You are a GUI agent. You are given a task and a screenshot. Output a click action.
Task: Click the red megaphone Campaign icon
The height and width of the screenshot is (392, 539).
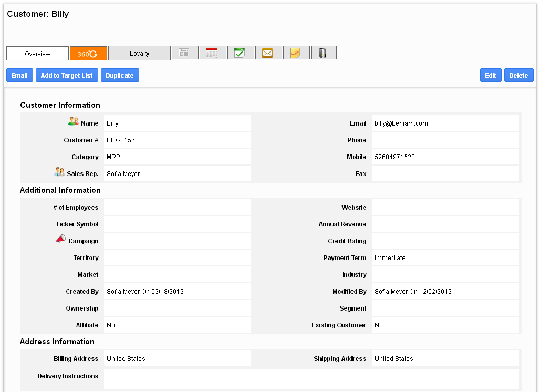coord(61,239)
